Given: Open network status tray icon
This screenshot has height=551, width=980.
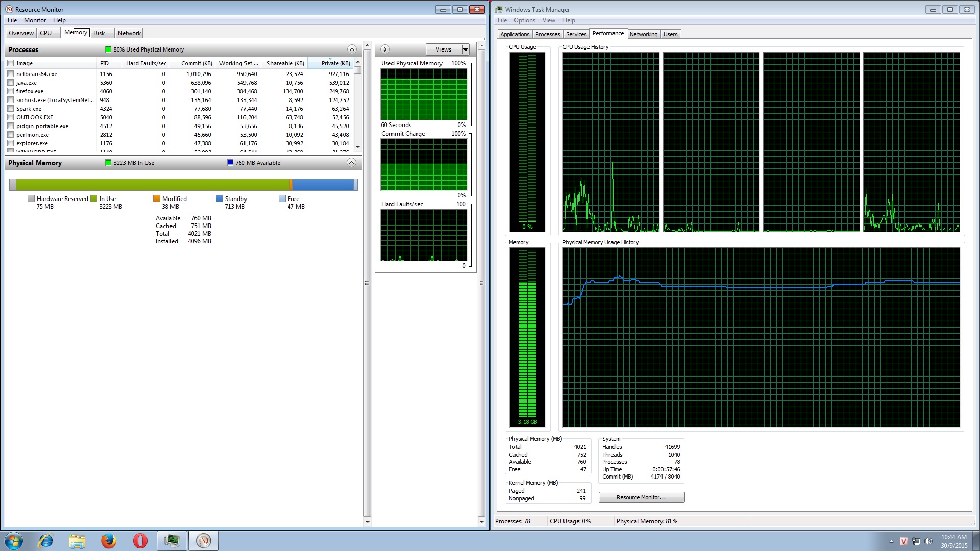Looking at the screenshot, I should (916, 541).
